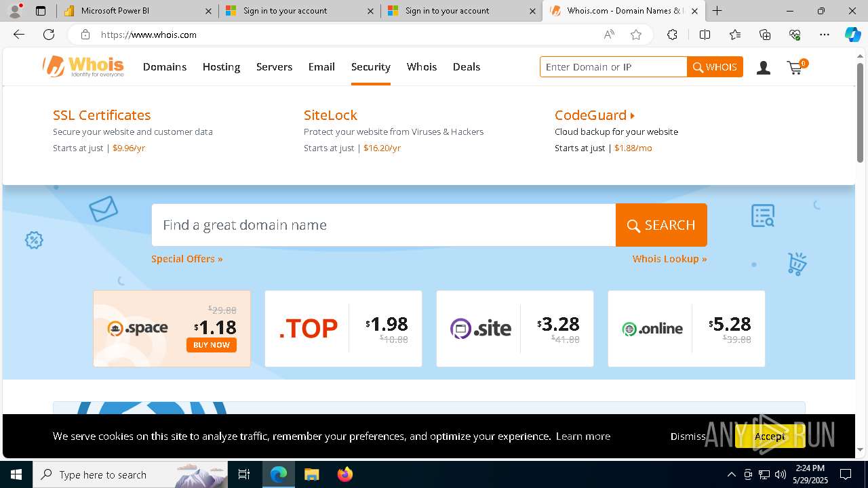Launch Firefox from taskbar
The image size is (868, 488).
point(344,474)
